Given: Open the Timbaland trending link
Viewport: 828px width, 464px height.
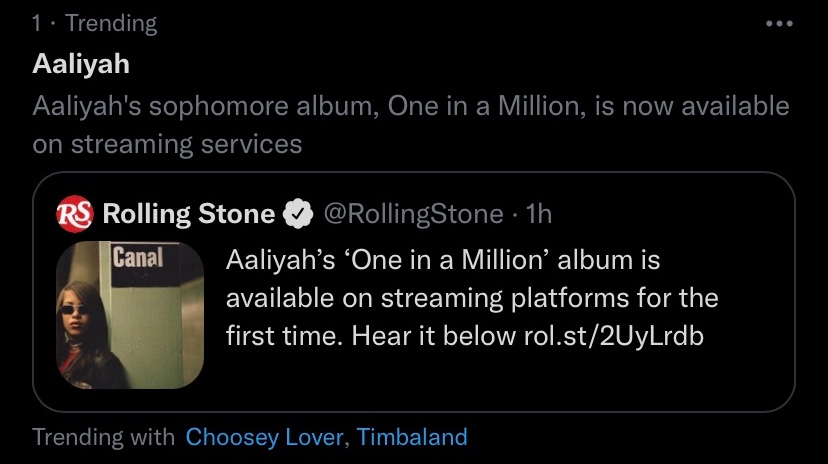Looking at the screenshot, I should pos(412,437).
